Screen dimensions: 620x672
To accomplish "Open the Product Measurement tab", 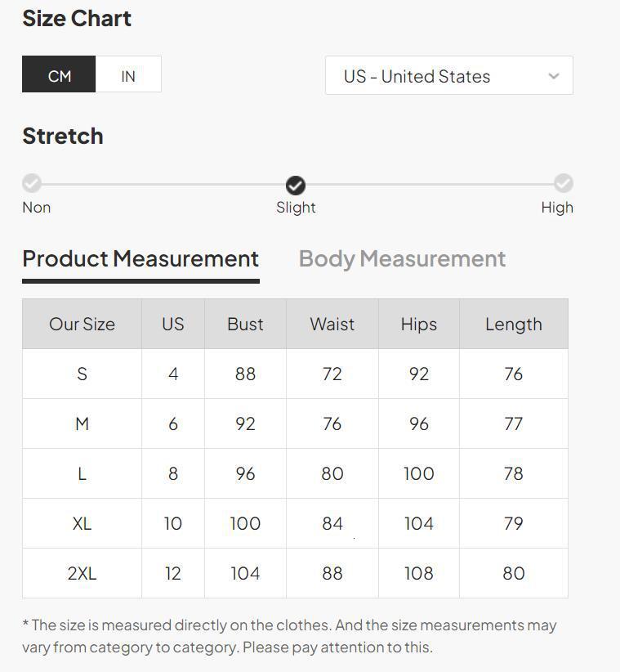I will pyautogui.click(x=141, y=259).
